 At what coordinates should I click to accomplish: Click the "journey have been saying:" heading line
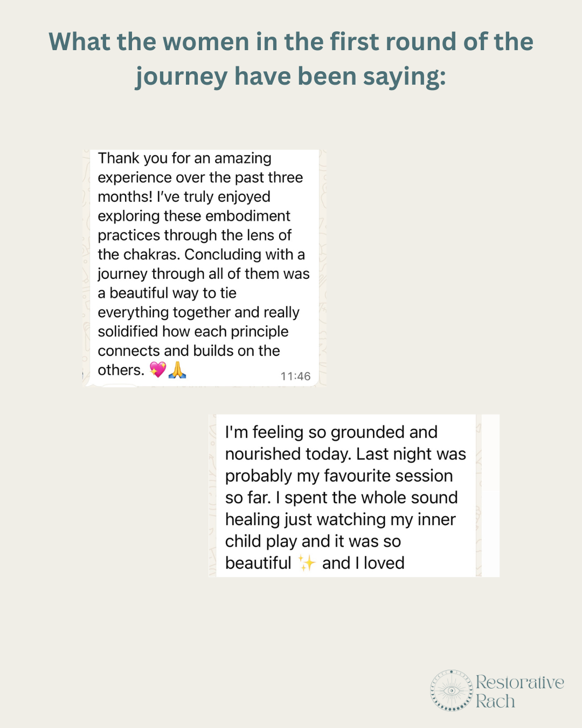(291, 77)
